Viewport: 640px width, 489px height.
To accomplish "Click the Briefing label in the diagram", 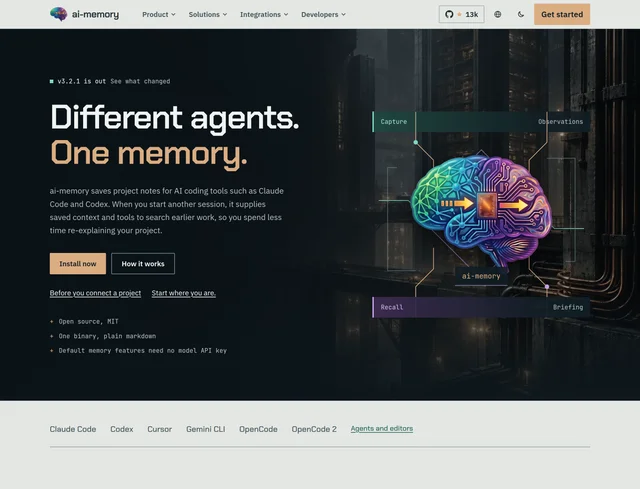I will pyautogui.click(x=568, y=307).
